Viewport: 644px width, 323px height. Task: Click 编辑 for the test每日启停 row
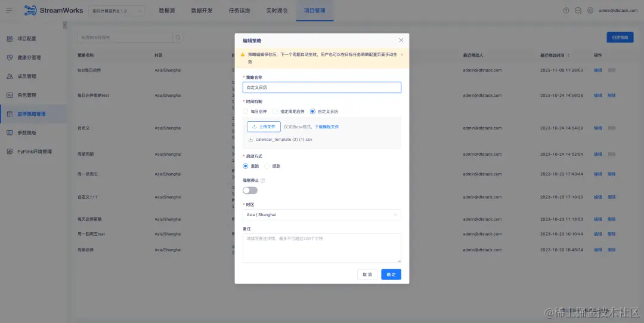coord(598,70)
